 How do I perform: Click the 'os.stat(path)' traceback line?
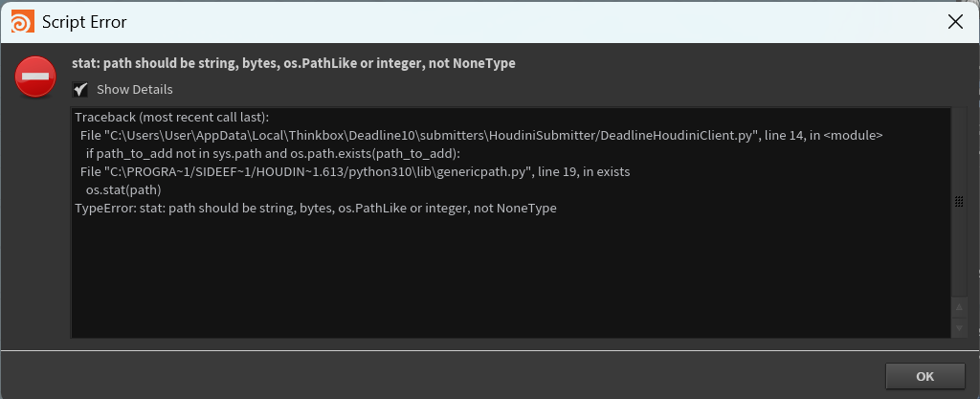coord(123,189)
